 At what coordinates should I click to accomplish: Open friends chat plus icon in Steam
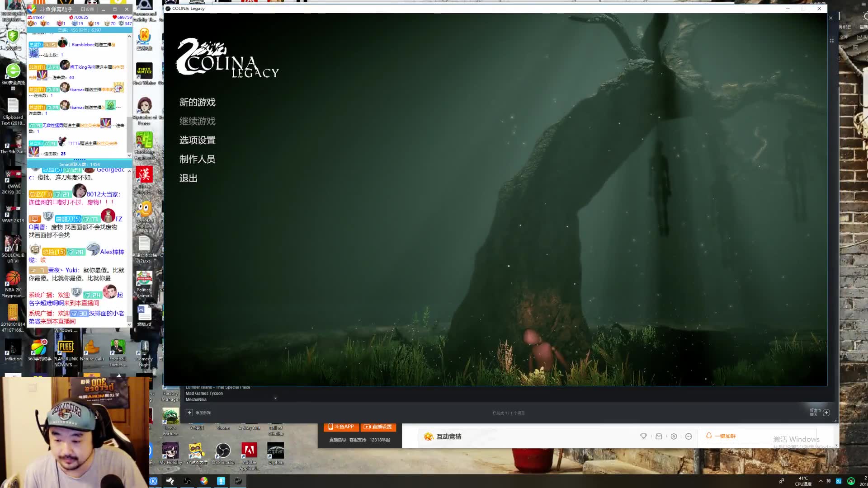pos(826,413)
